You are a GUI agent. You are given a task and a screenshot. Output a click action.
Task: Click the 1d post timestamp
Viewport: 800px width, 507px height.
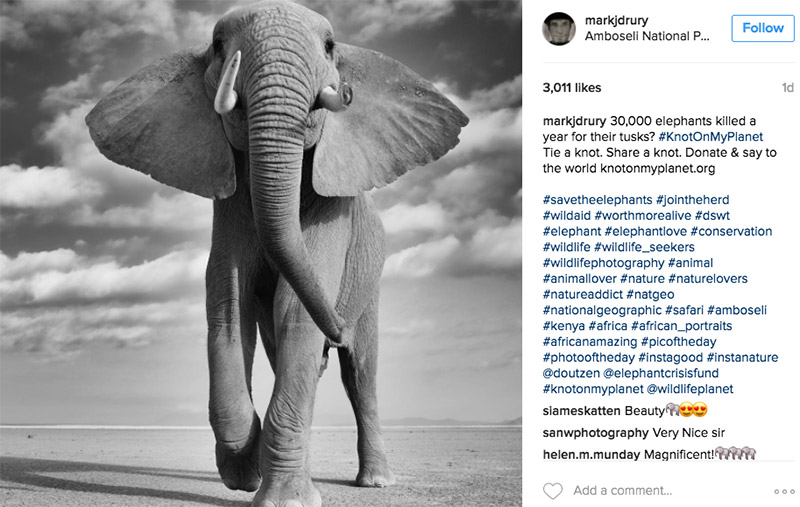(x=788, y=88)
